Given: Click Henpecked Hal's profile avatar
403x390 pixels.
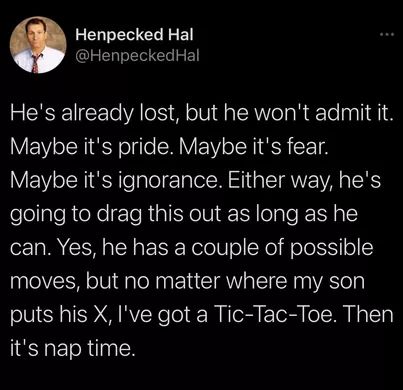Looking at the screenshot, I should (38, 45).
